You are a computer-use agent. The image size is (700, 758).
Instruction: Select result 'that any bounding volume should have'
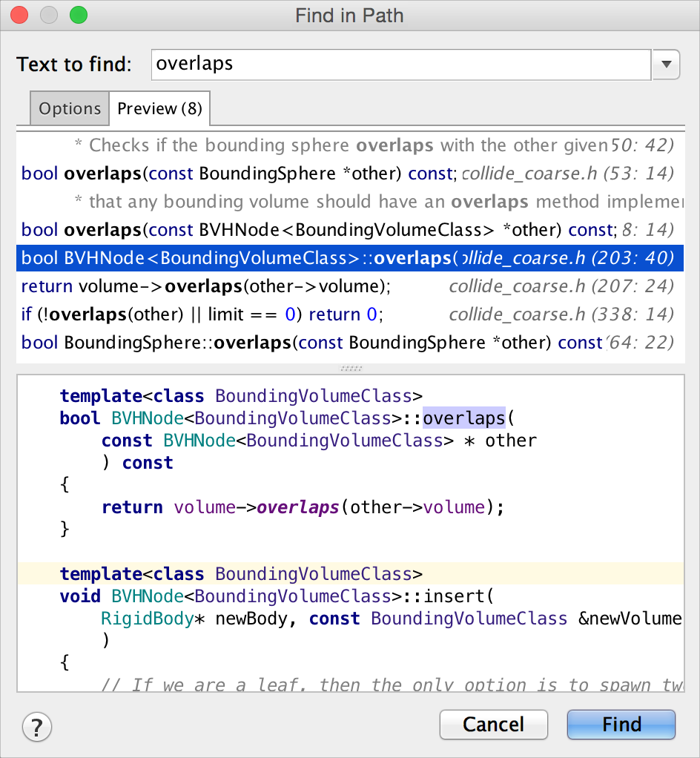351,202
